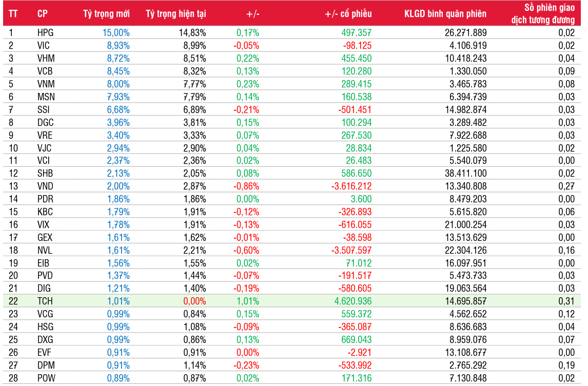This screenshot has width=588, height=386.
Task: Click current weight 1,14% in DPM row
Action: [x=194, y=365]
